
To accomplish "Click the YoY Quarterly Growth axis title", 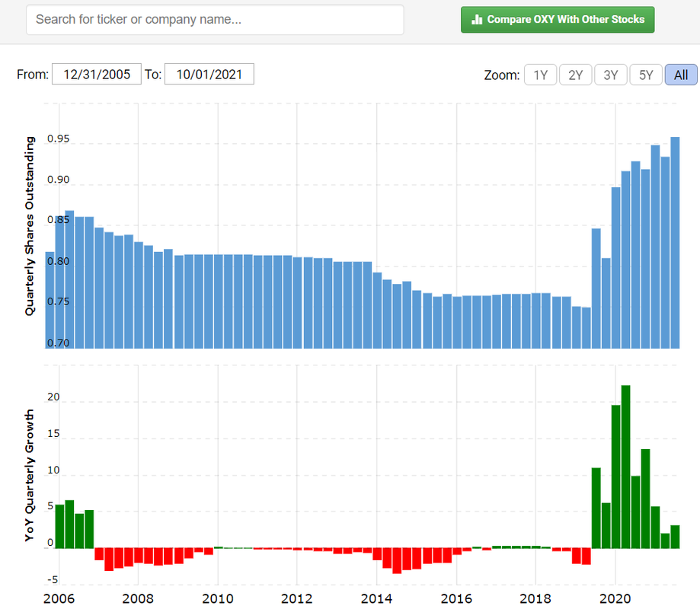I will (x=30, y=476).
